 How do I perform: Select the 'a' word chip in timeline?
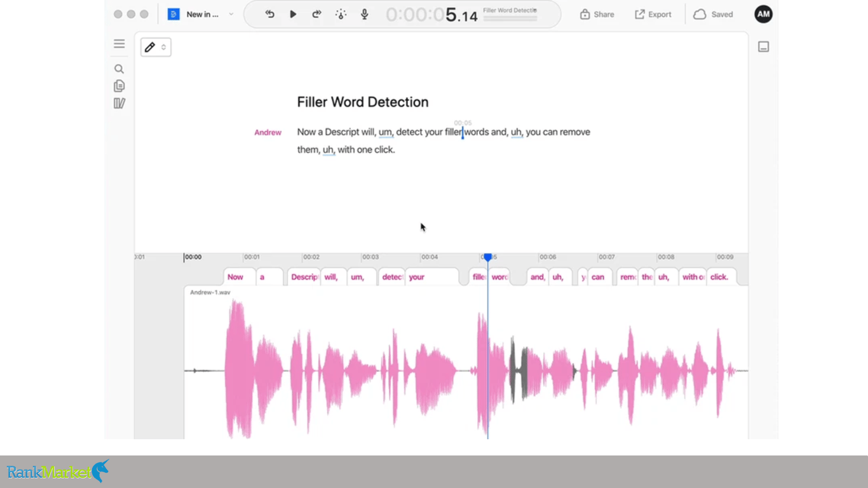[x=269, y=277]
